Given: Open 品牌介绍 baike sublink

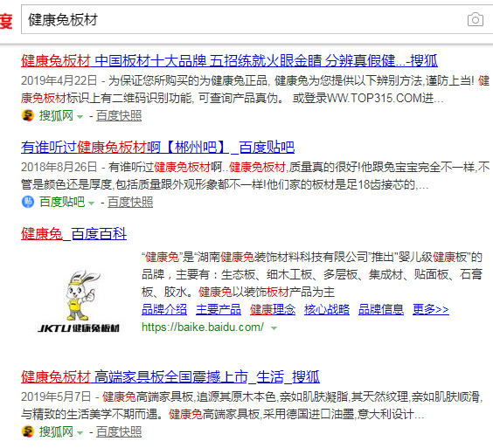Looking at the screenshot, I should click(x=164, y=309).
